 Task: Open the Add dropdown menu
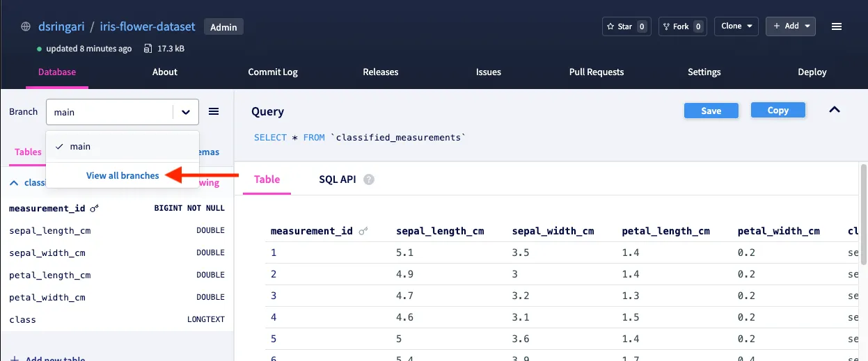pyautogui.click(x=790, y=26)
